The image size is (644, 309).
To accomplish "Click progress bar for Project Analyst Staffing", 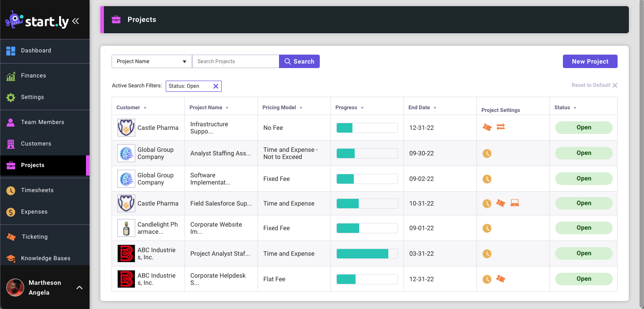I will 367,253.
